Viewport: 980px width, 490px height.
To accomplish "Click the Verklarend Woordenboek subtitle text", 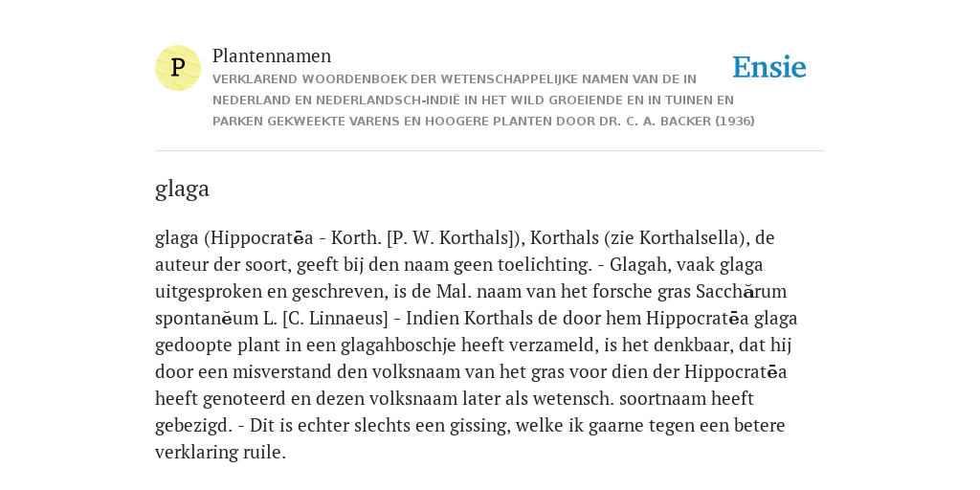I will 483,100.
